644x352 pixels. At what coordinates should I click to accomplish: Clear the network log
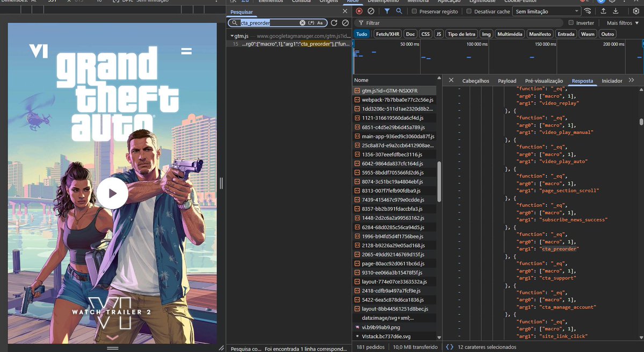click(371, 11)
